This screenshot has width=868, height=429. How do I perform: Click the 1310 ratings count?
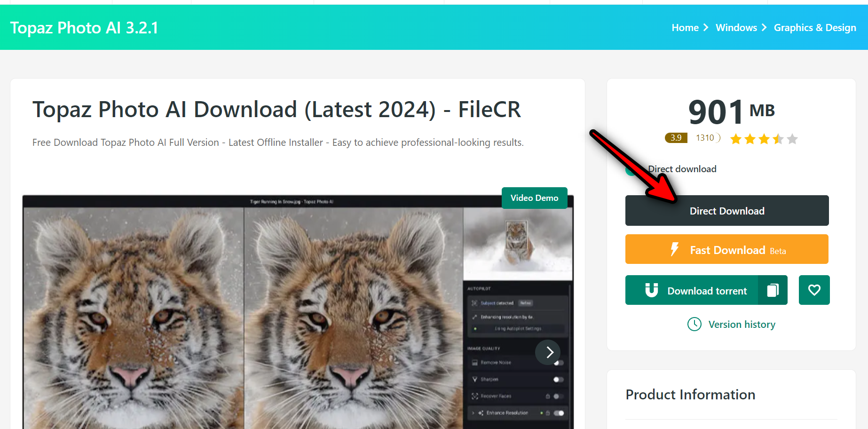pos(705,138)
